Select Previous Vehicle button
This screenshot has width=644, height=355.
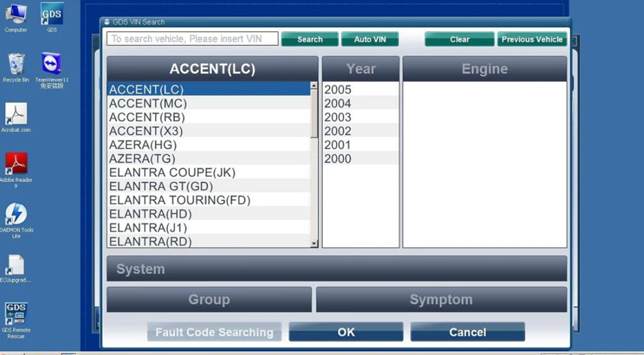tap(532, 39)
